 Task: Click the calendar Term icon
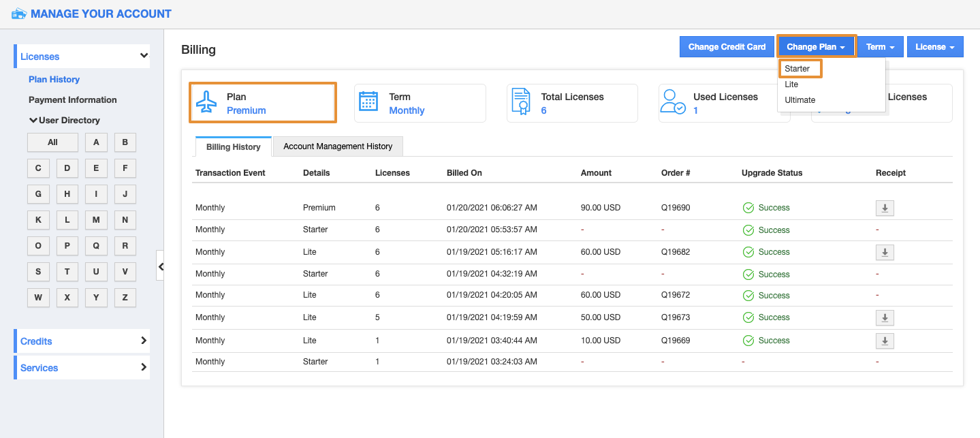click(x=368, y=101)
